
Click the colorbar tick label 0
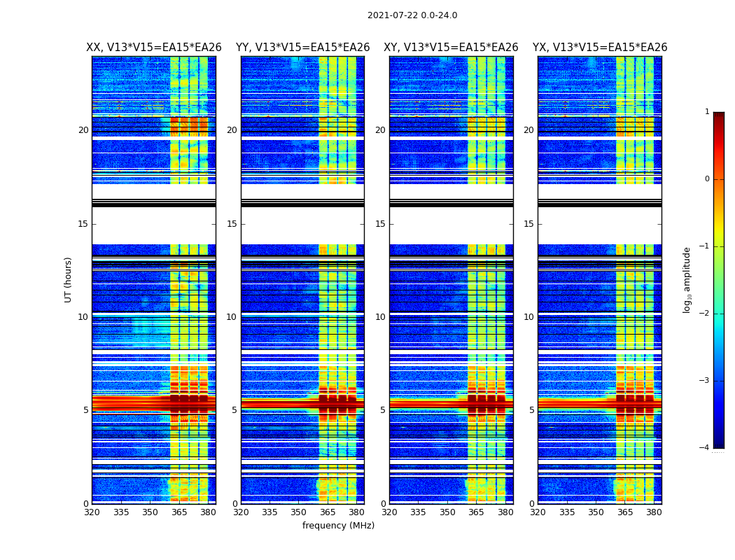707,179
